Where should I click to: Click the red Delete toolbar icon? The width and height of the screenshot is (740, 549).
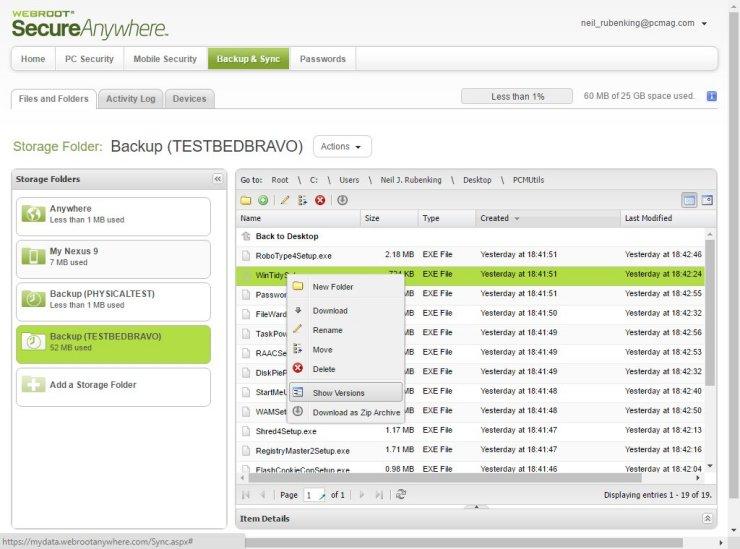point(320,200)
